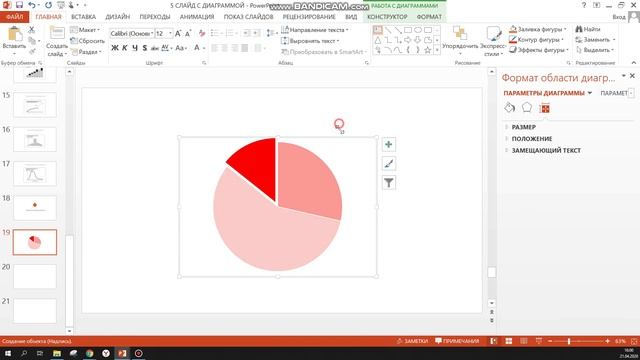Close the Формат области диаграммы pane
The height and width of the screenshot is (360, 640).
click(632, 76)
